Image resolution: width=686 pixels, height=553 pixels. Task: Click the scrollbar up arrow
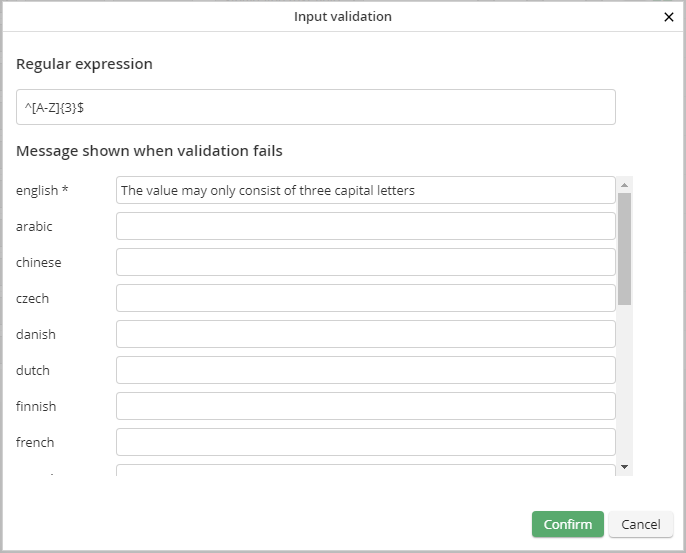(625, 185)
